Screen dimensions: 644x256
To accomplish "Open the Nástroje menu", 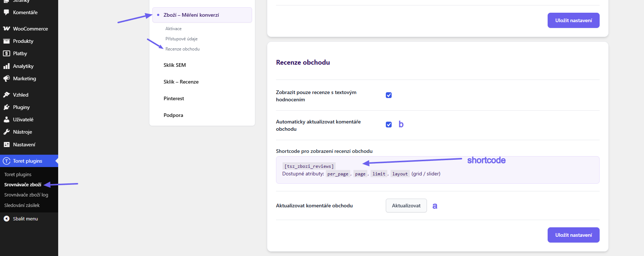I will pos(23,132).
